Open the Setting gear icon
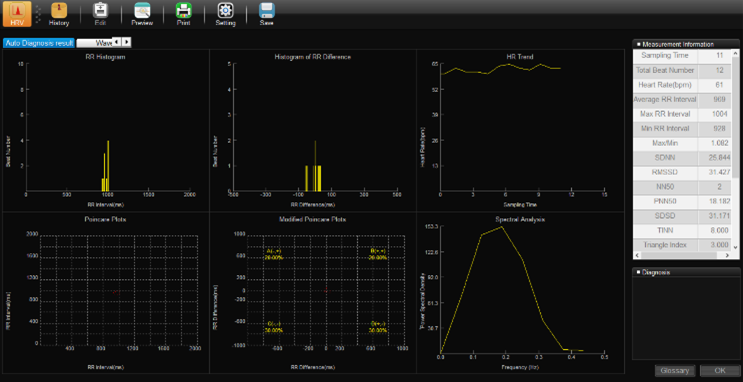 click(225, 14)
